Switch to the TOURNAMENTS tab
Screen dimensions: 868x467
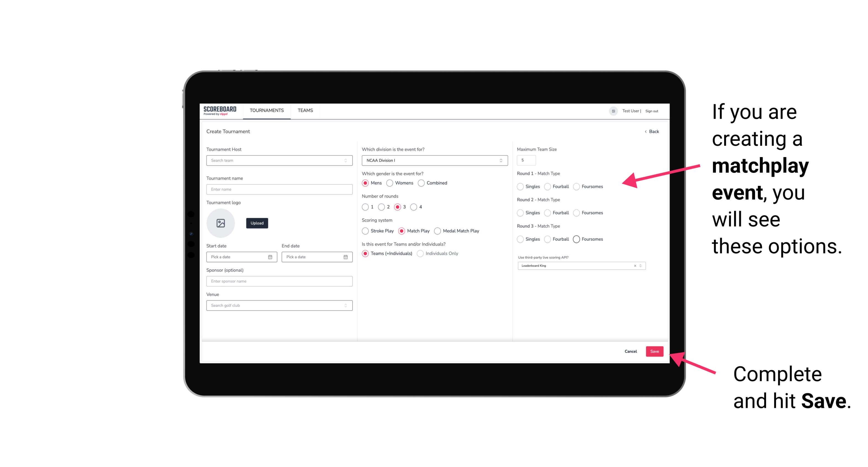click(x=267, y=110)
